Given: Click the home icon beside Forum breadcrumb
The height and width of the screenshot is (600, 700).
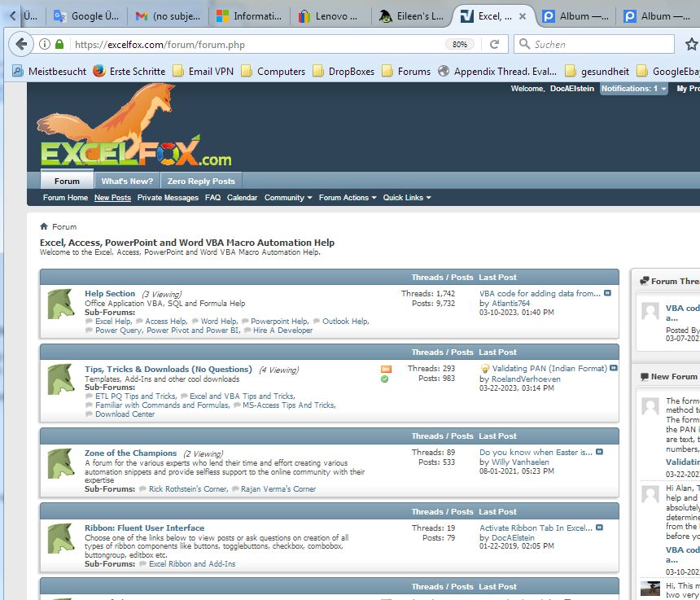Looking at the screenshot, I should pyautogui.click(x=44, y=226).
